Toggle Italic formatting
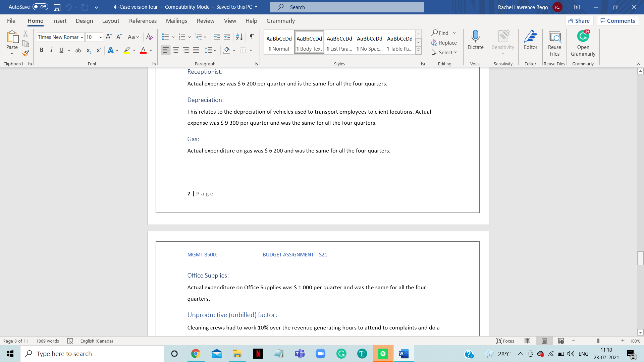644x362 pixels. (x=51, y=50)
